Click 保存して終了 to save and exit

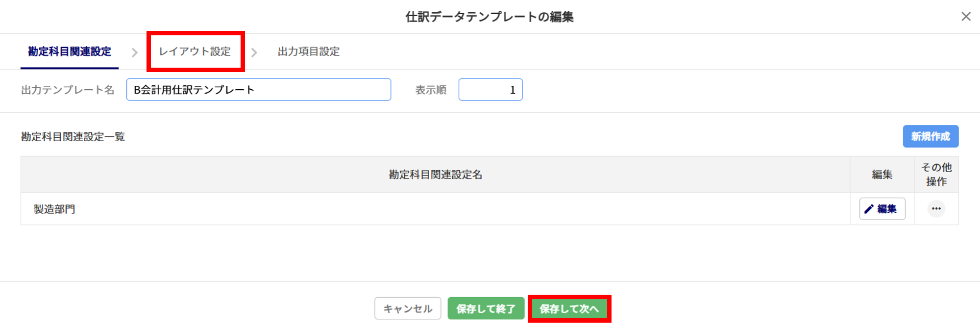[x=486, y=309]
